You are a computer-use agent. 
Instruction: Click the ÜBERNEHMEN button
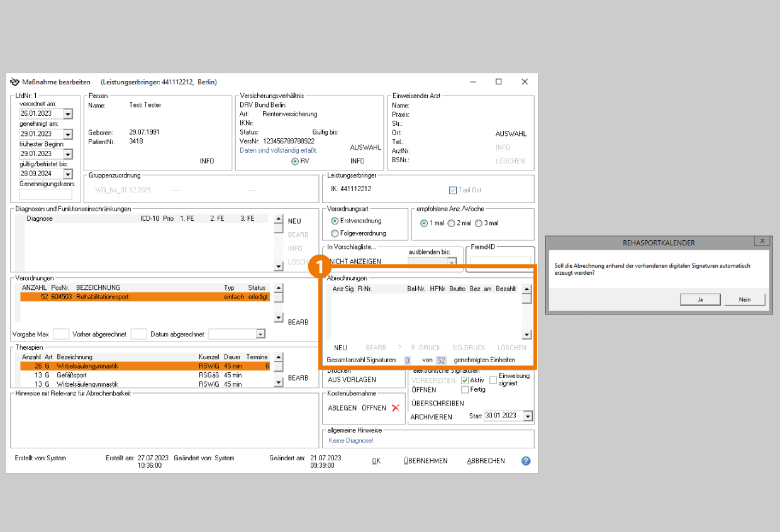pos(426,461)
